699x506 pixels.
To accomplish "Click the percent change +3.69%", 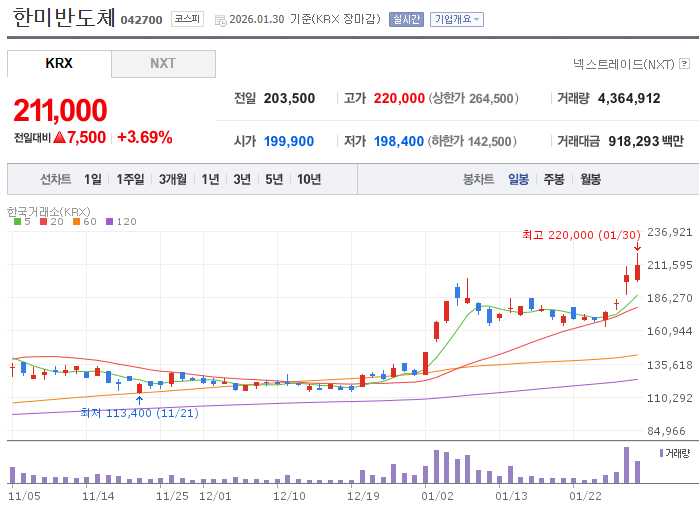I will [x=144, y=137].
